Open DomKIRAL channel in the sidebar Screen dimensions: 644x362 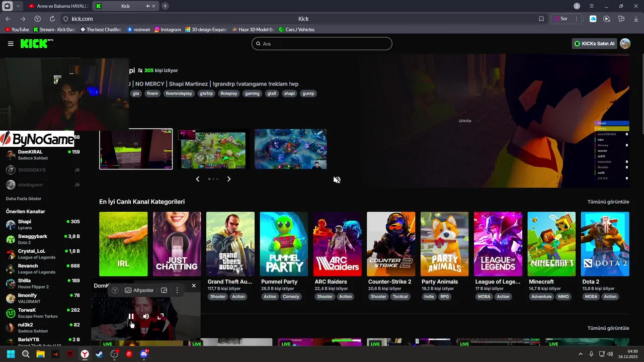pos(43,154)
